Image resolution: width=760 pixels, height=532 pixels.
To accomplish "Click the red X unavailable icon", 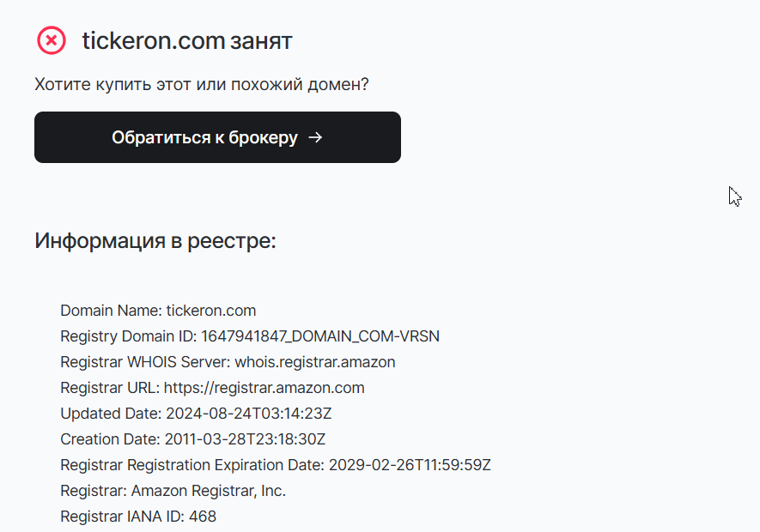I will pos(52,40).
